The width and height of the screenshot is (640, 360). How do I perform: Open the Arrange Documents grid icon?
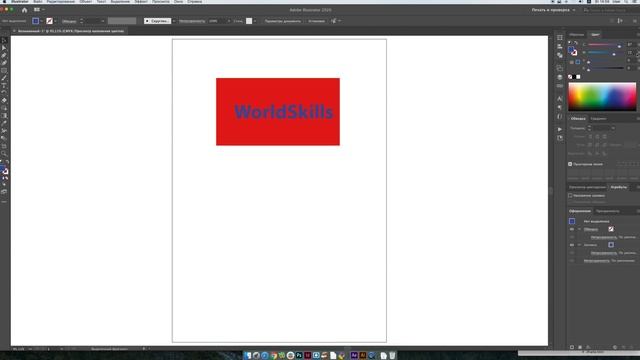click(37, 10)
